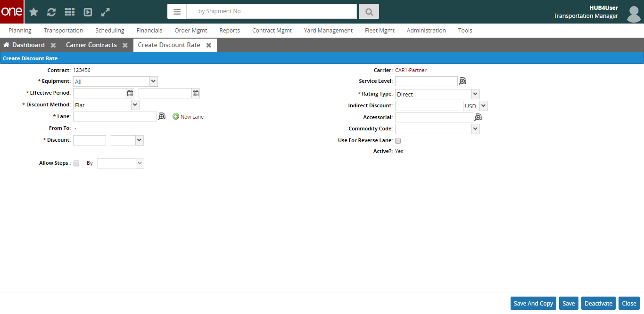The width and height of the screenshot is (644, 314).
Task: Click the New Lane link
Action: click(192, 117)
